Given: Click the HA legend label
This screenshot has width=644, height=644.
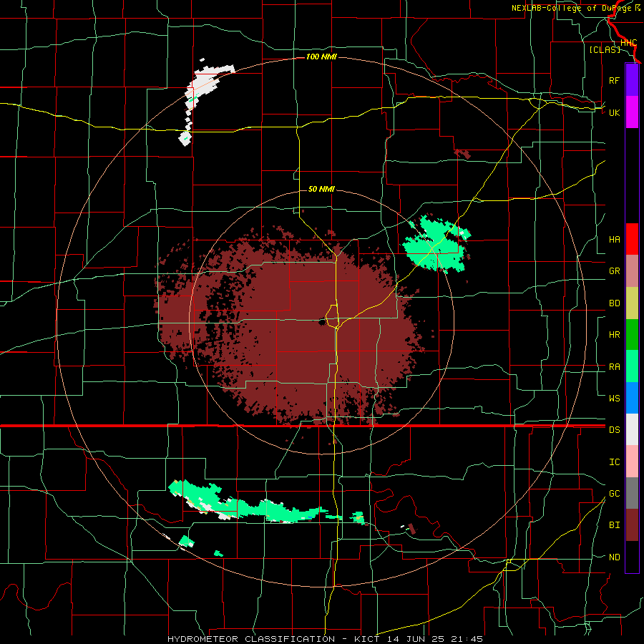Looking at the screenshot, I should (614, 240).
